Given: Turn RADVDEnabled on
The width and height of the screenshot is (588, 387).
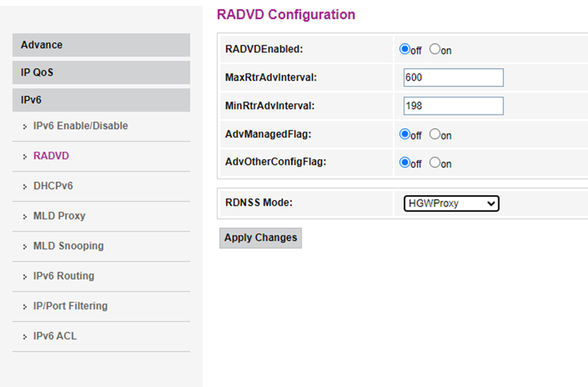Looking at the screenshot, I should pyautogui.click(x=435, y=49).
